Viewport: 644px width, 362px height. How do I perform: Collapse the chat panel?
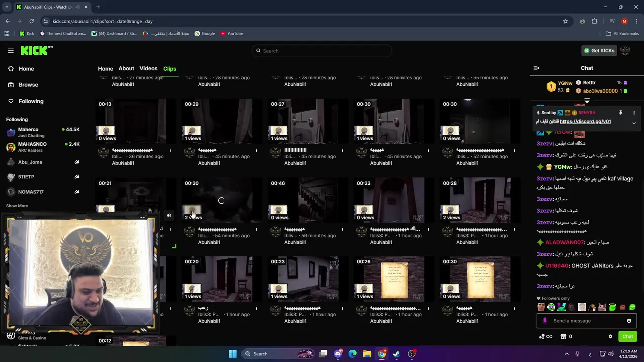point(536,68)
